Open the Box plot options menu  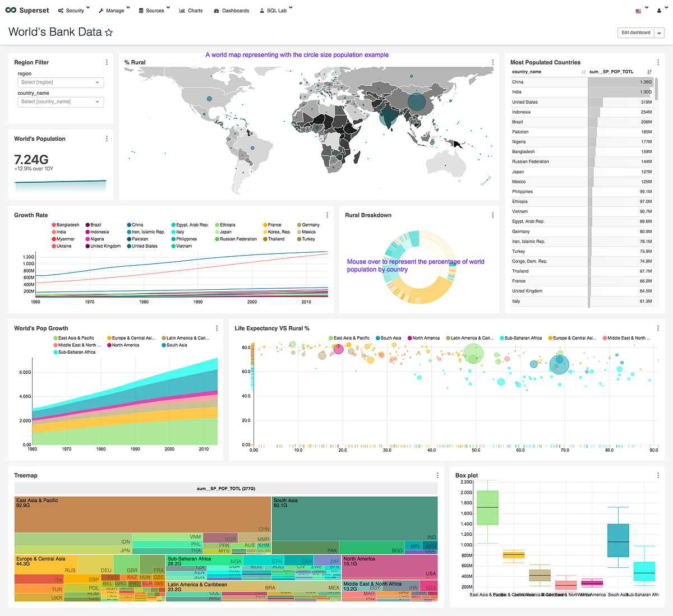[x=657, y=475]
